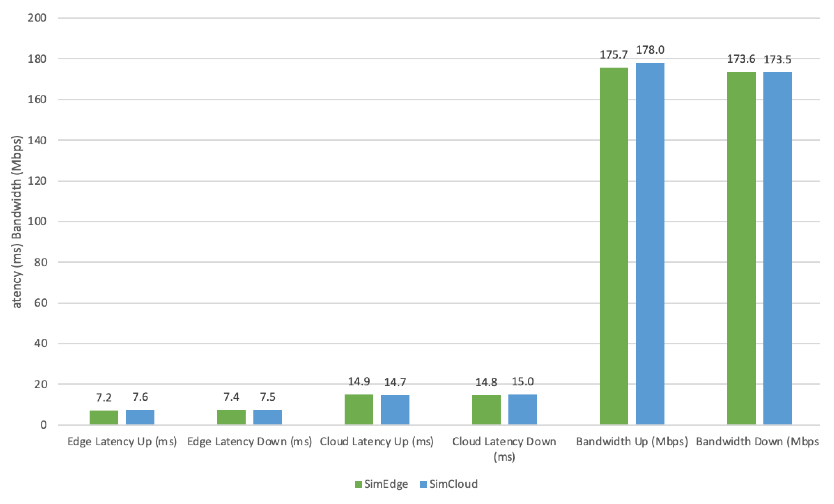Select the SimCloud legend label
The width and height of the screenshot is (834, 504).
(x=454, y=484)
